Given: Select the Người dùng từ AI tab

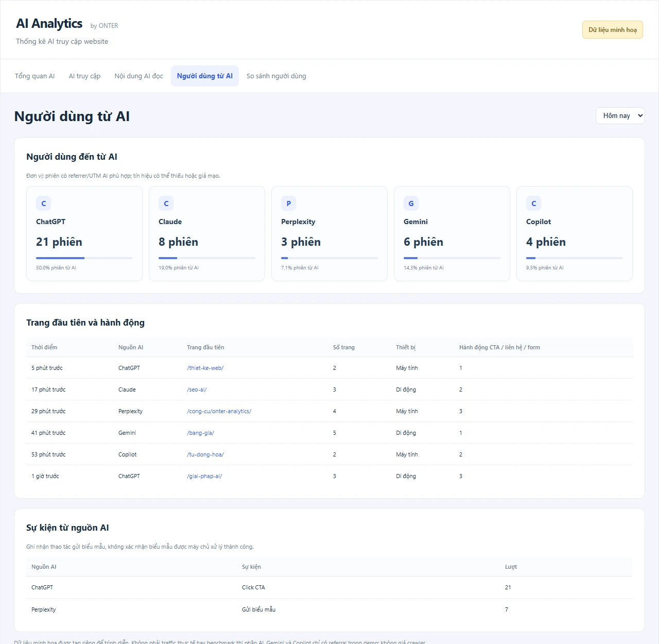Looking at the screenshot, I should [205, 76].
